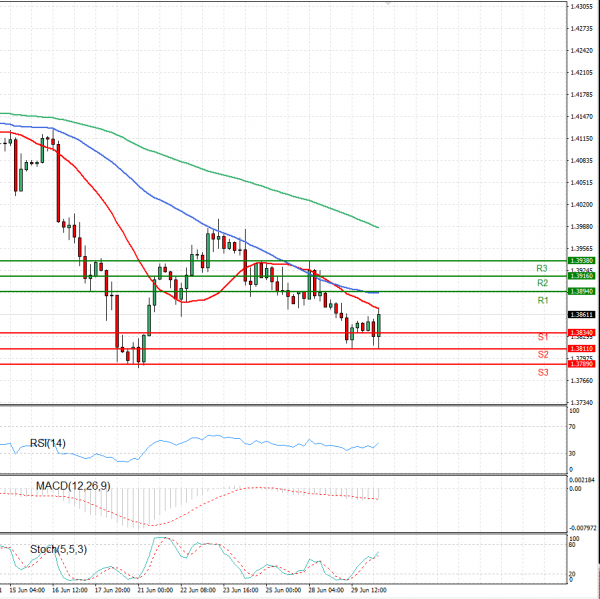This screenshot has height=599, width=600.
Task: Click the R1 resistance label
Action: (543, 300)
